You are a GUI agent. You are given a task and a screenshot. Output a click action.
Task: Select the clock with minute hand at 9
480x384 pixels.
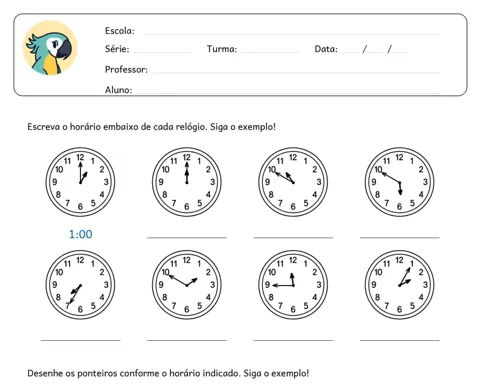pyautogui.click(x=293, y=285)
